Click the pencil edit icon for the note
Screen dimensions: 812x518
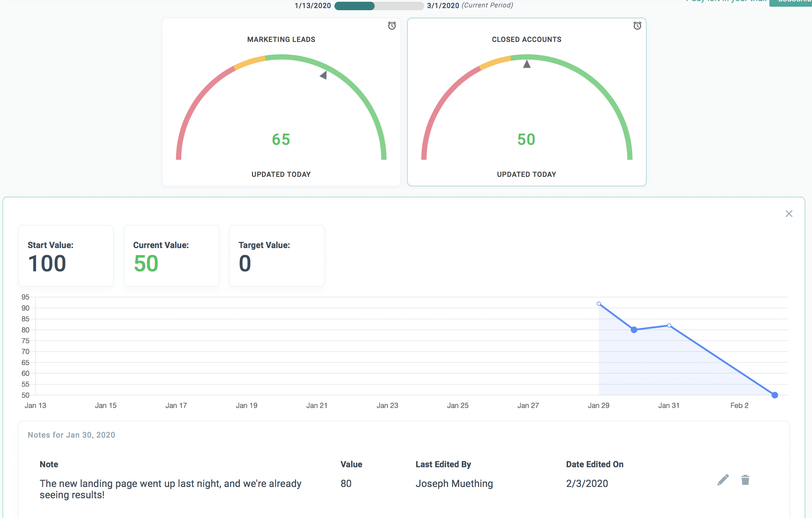click(x=723, y=480)
